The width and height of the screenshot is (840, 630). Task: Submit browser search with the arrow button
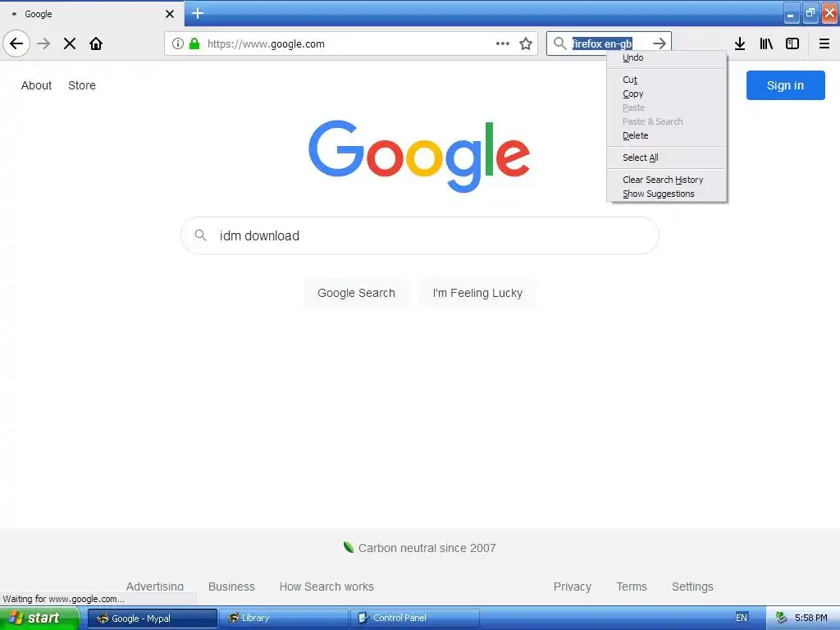tap(660, 43)
